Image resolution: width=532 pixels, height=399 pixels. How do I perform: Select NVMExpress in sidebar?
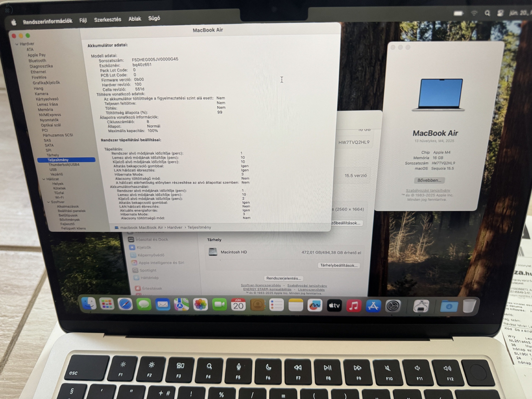(x=50, y=115)
